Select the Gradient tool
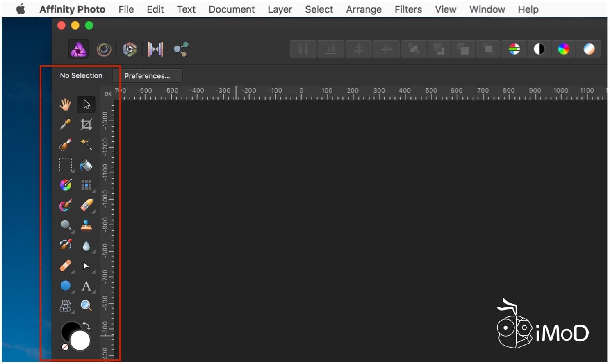 point(65,185)
